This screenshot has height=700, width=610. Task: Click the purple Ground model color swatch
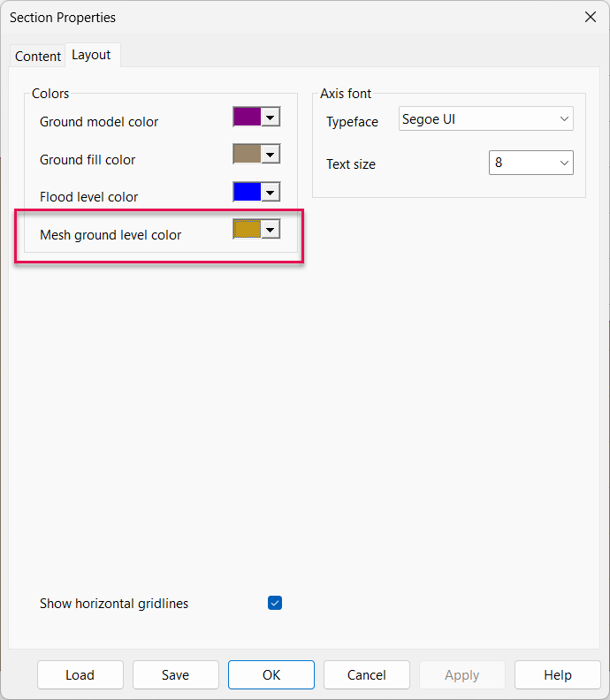coord(247,117)
